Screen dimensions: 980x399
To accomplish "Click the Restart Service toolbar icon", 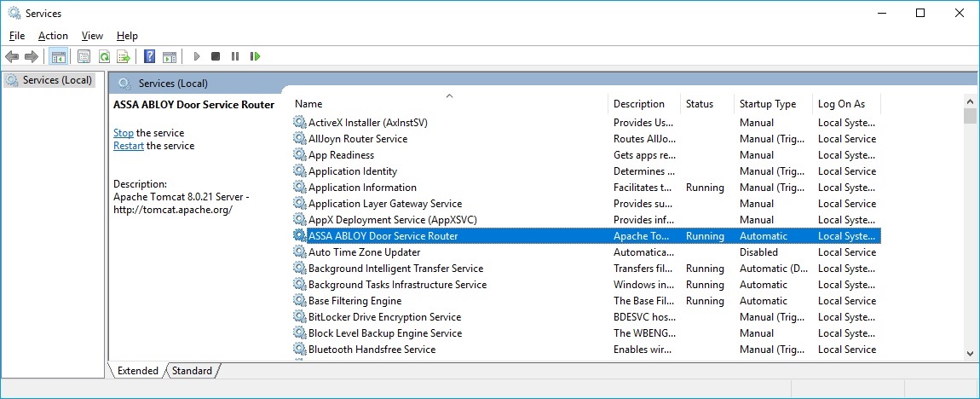I will click(x=255, y=56).
